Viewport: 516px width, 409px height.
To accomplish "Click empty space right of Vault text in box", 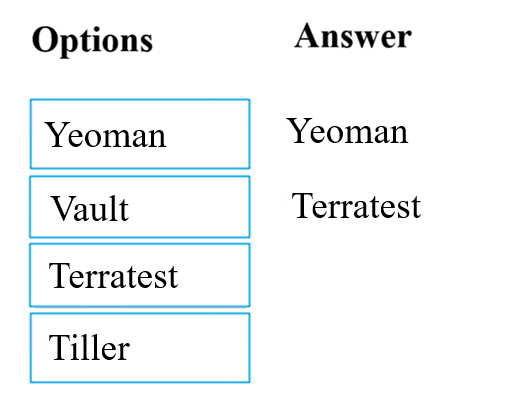I will coord(190,207).
